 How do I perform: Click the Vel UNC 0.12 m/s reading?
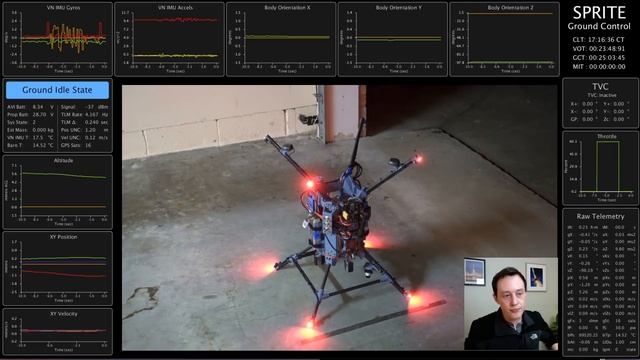84,138
